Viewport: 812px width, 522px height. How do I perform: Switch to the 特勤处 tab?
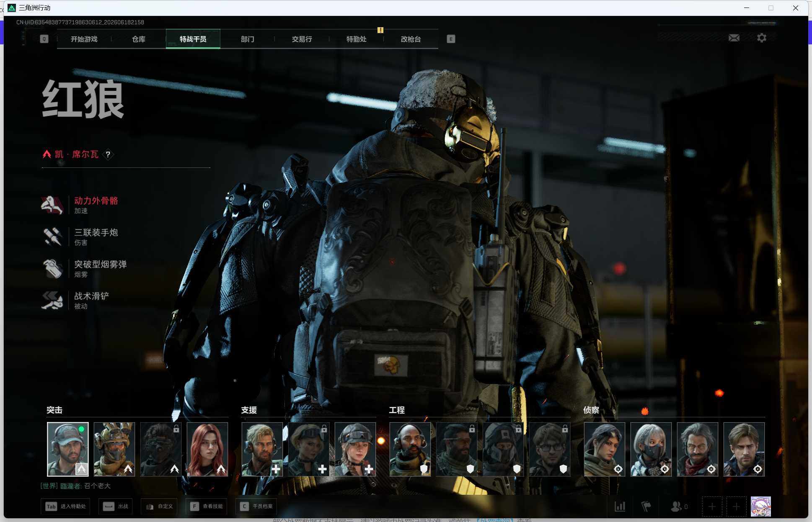(357, 39)
